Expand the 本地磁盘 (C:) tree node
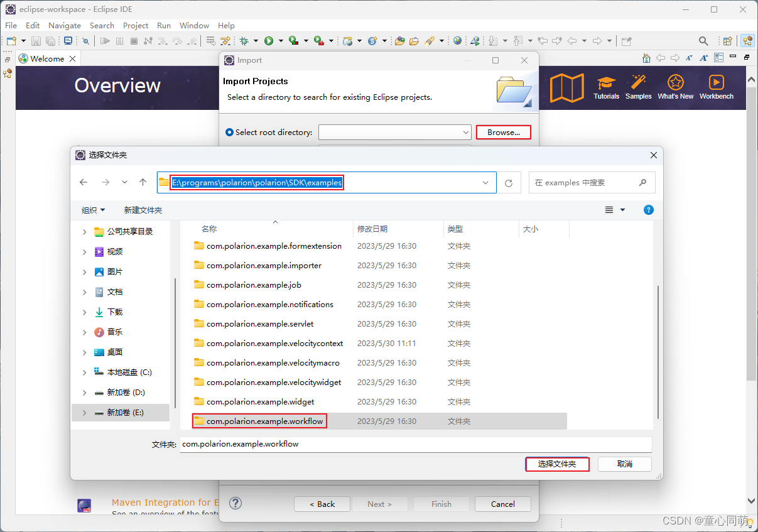The width and height of the screenshot is (758, 532). pyautogui.click(x=85, y=372)
